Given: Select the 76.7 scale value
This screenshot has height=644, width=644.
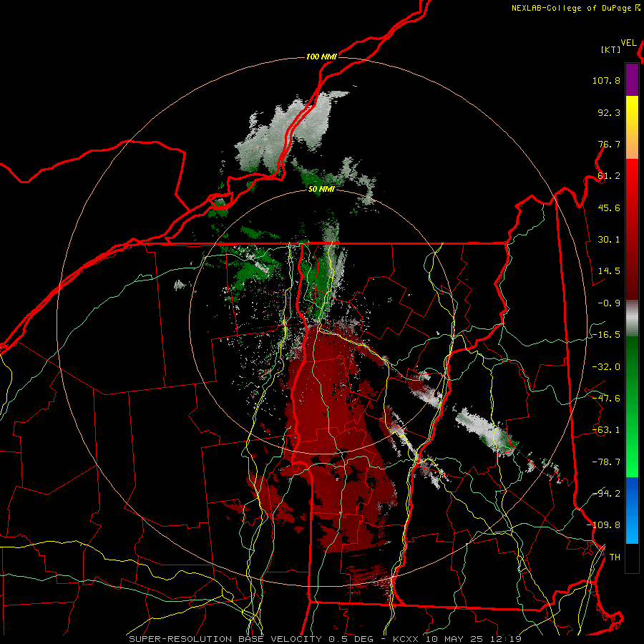Looking at the screenshot, I should (609, 144).
